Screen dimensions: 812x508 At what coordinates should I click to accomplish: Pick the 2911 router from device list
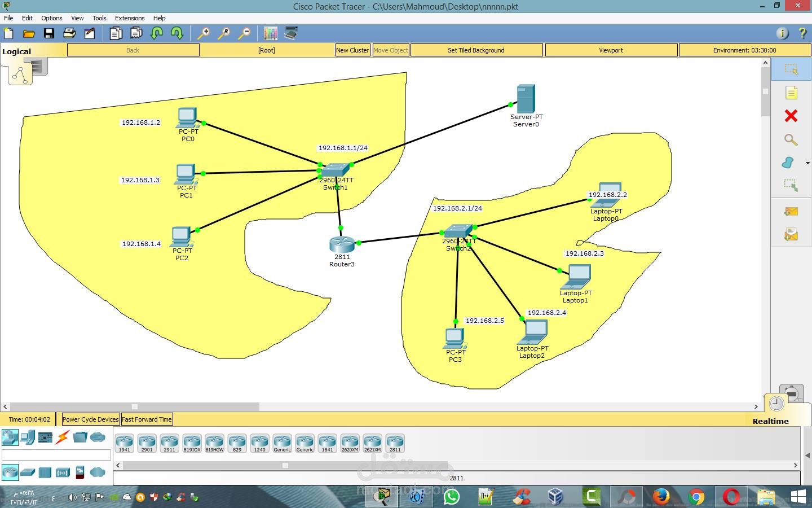tap(169, 443)
